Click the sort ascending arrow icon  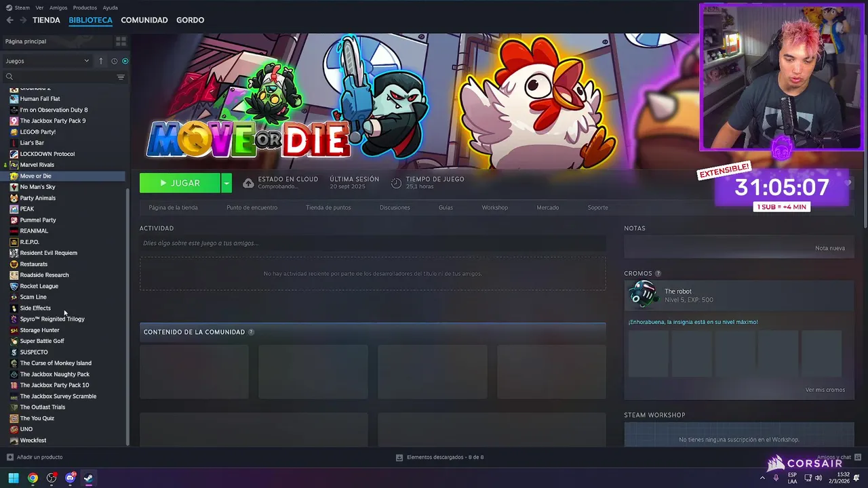click(x=101, y=61)
